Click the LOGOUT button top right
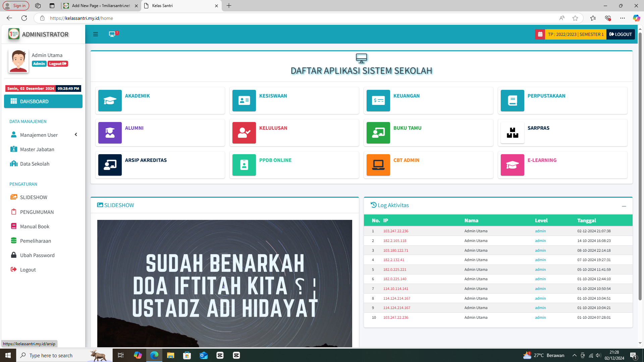 621,34
